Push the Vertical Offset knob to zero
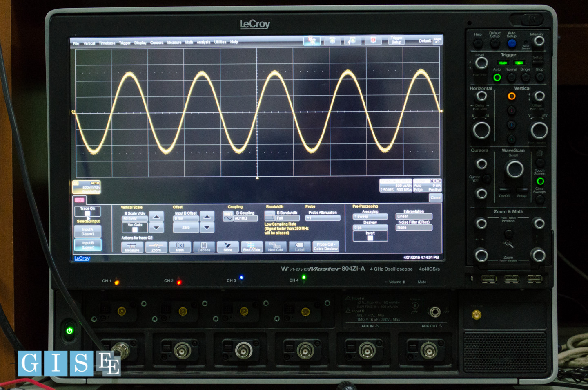The height and width of the screenshot is (390, 588). 539,96
